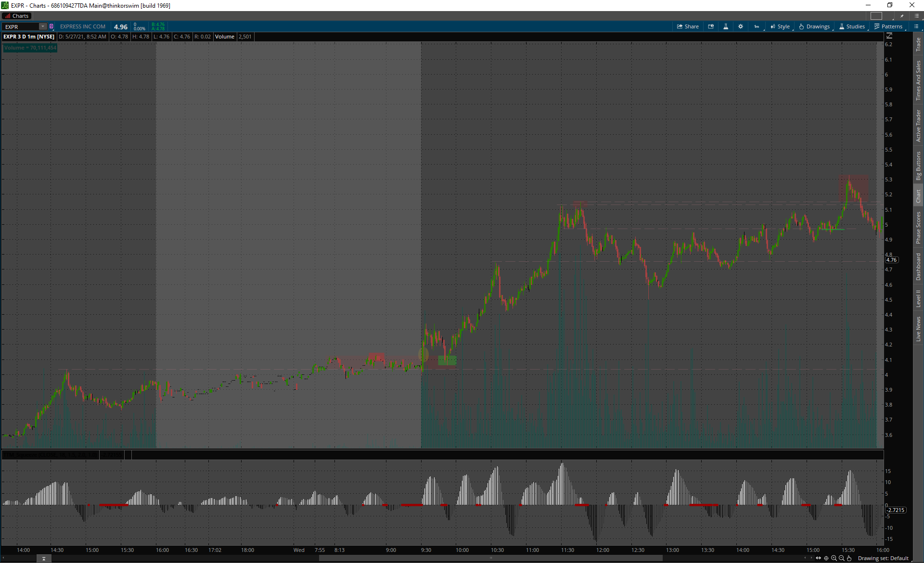Toggle the crosshair cursor icon

(x=826, y=558)
